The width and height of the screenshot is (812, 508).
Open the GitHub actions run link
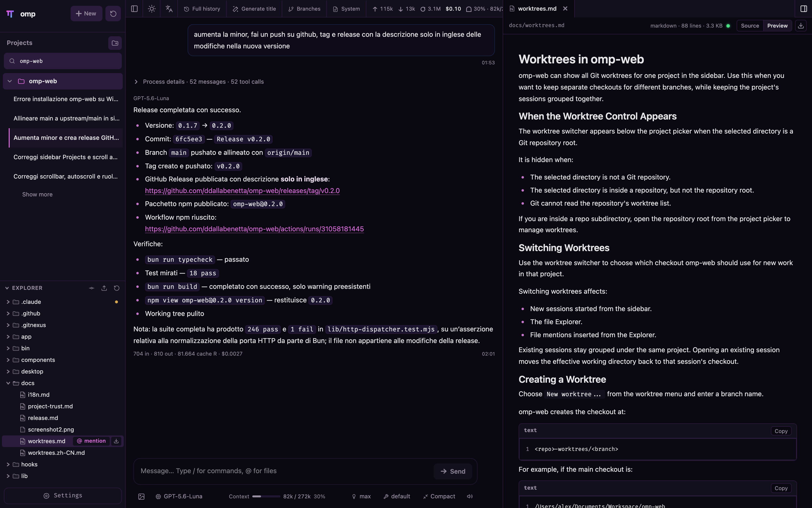254,229
